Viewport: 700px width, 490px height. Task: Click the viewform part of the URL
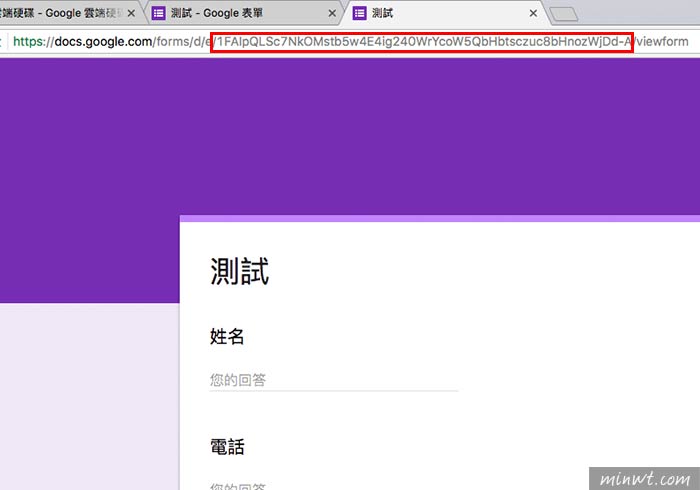pos(662,42)
